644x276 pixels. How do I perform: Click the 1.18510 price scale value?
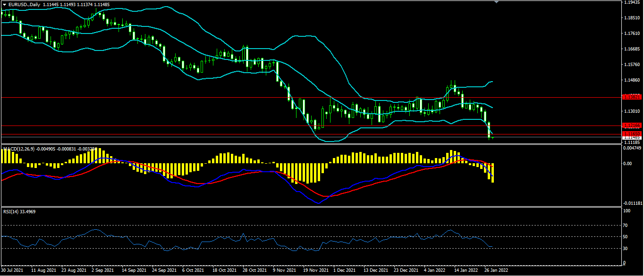pyautogui.click(x=632, y=18)
